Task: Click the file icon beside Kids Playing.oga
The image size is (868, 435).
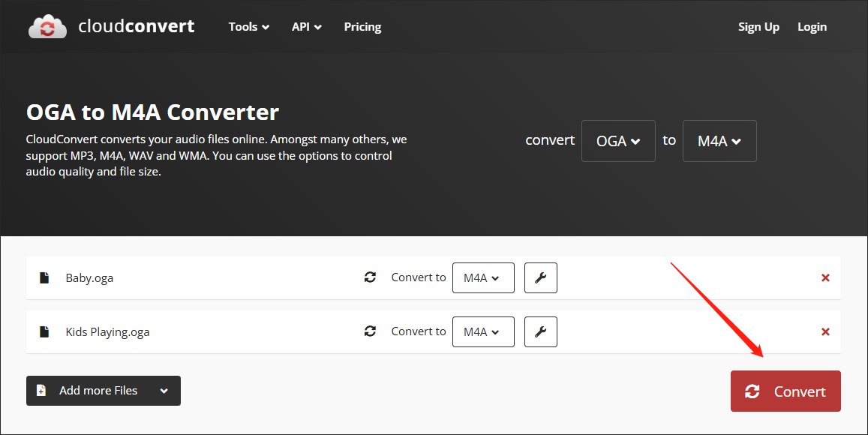Action: 44,331
